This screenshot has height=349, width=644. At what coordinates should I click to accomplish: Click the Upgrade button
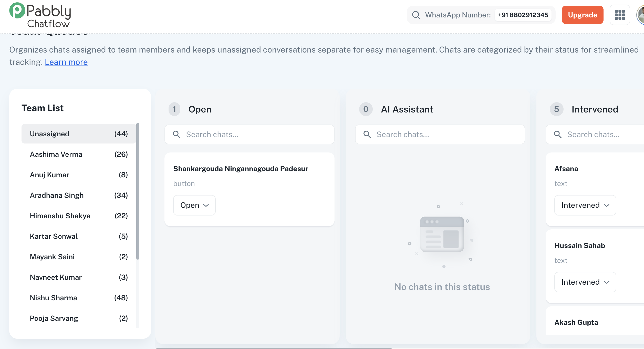582,15
